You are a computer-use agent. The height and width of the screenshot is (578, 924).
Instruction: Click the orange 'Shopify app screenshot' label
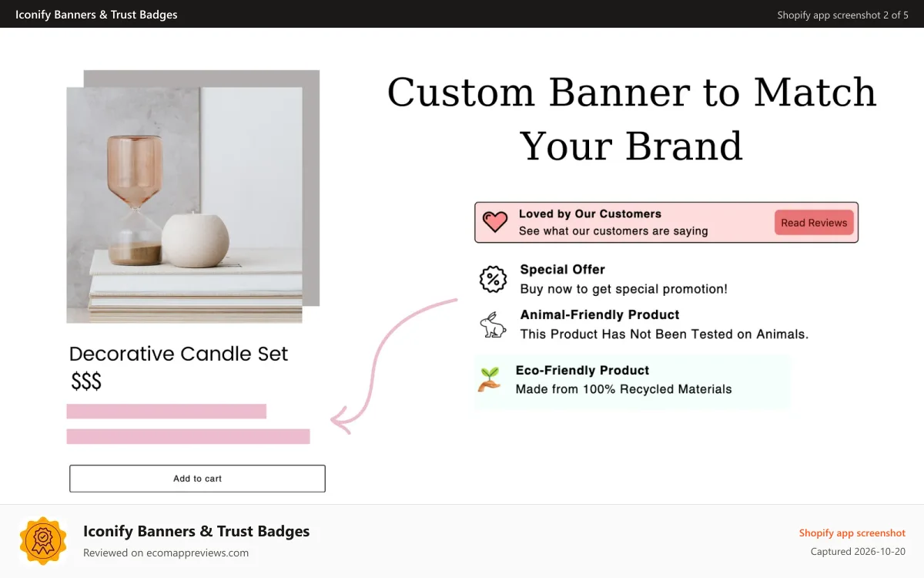pos(852,533)
